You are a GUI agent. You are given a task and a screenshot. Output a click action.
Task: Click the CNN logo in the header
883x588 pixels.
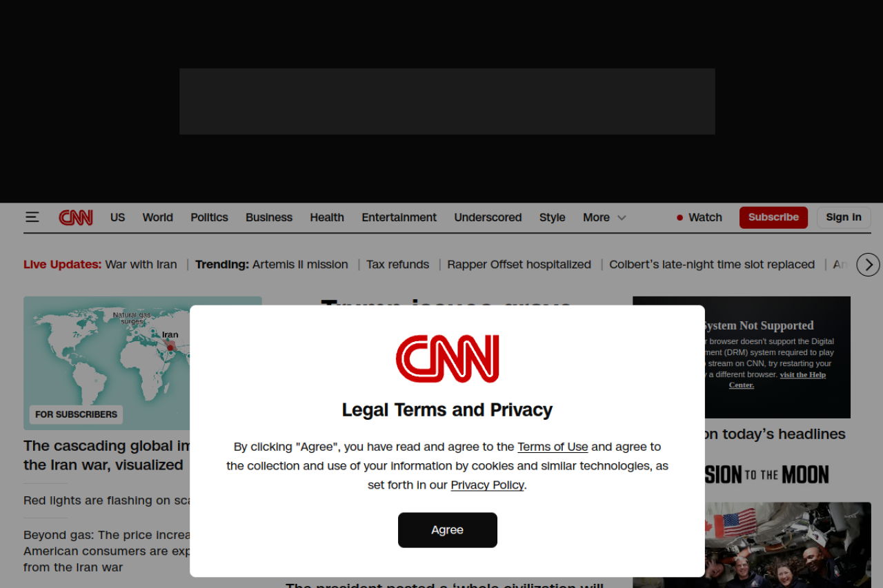[x=76, y=218]
